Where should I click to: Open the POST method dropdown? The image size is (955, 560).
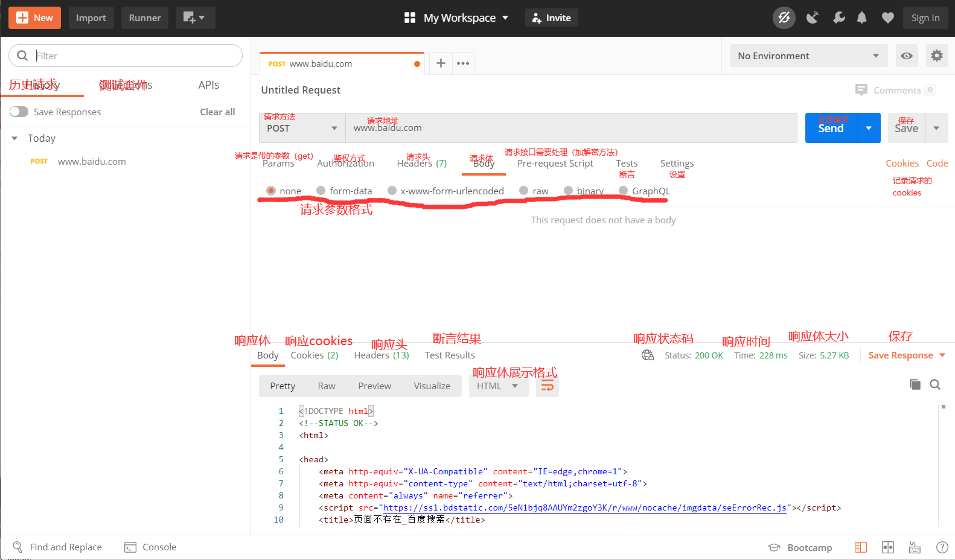pyautogui.click(x=302, y=128)
